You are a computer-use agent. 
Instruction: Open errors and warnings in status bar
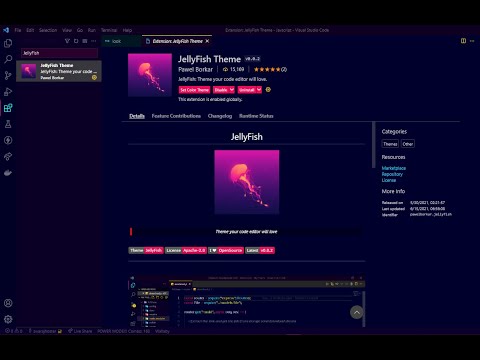coord(14,331)
